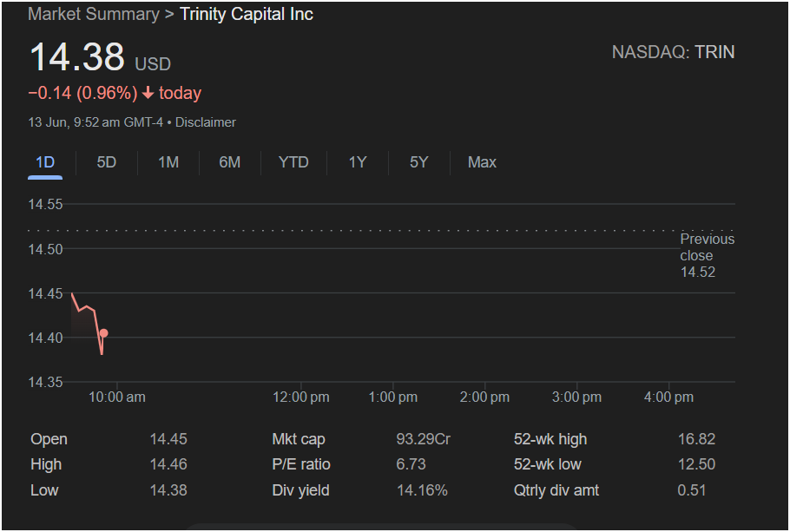This screenshot has width=790, height=532.
Task: Show the 6M chart range
Action: [230, 162]
